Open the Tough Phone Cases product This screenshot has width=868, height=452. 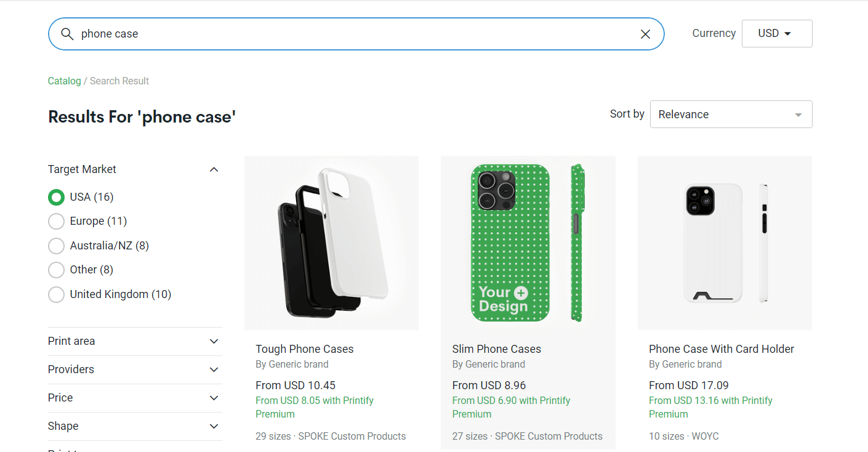304,349
